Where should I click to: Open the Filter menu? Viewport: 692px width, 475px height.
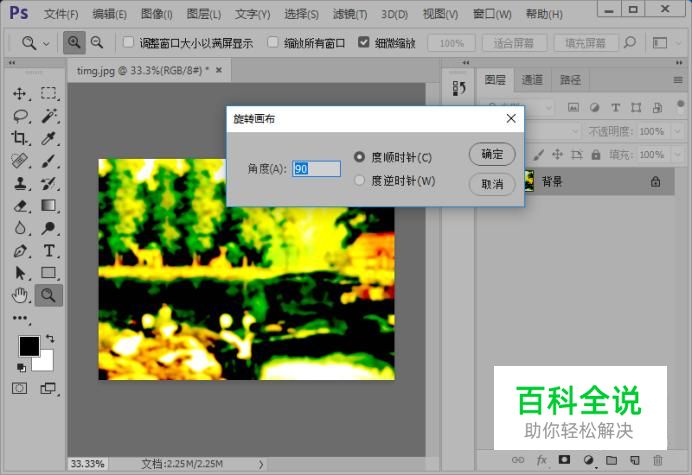350,15
